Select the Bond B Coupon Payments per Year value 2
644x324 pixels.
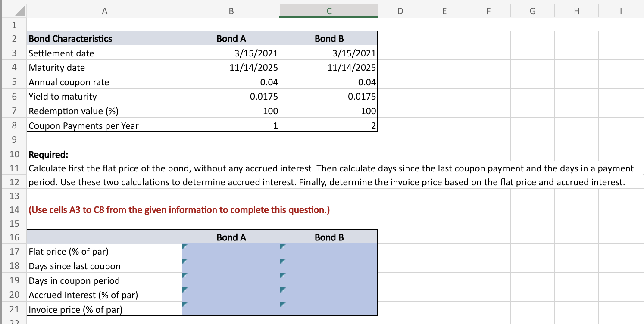329,125
